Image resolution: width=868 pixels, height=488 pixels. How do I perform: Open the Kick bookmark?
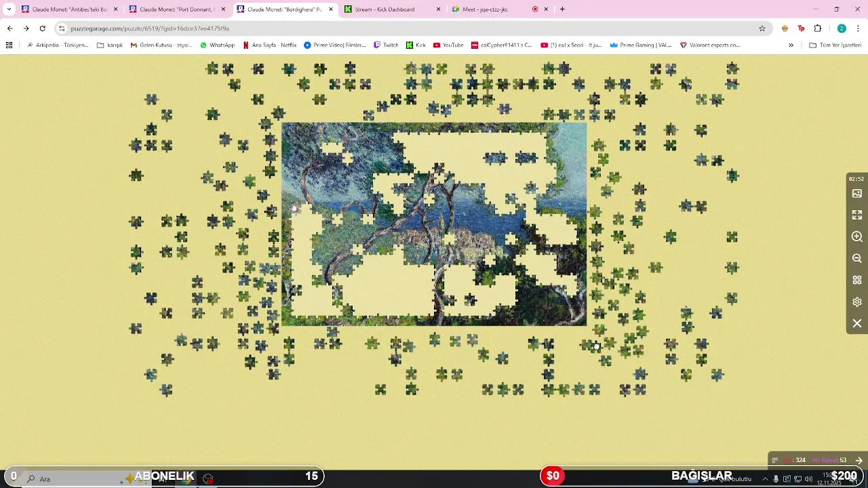pos(416,45)
